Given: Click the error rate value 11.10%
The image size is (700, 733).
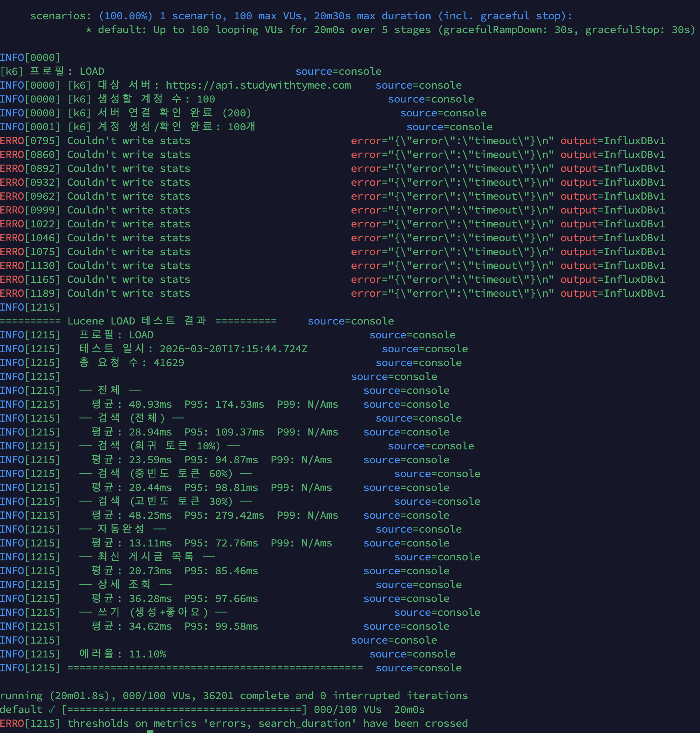Looking at the screenshot, I should coord(147,654).
